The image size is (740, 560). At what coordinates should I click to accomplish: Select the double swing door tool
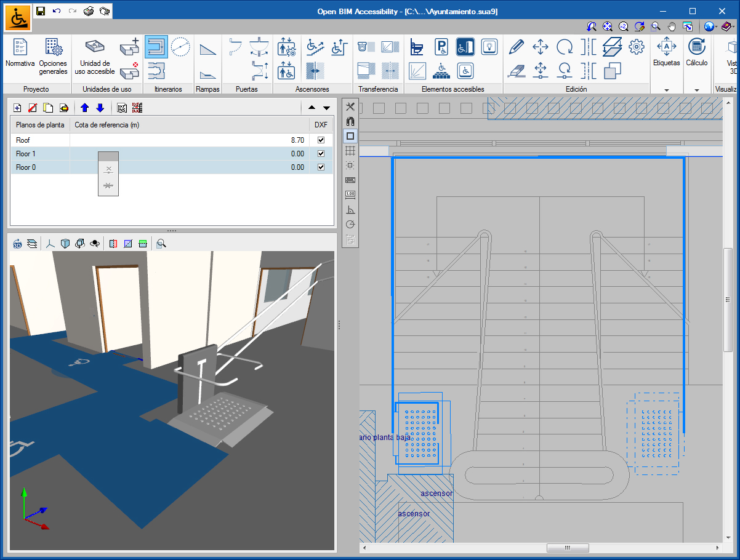pos(260,46)
